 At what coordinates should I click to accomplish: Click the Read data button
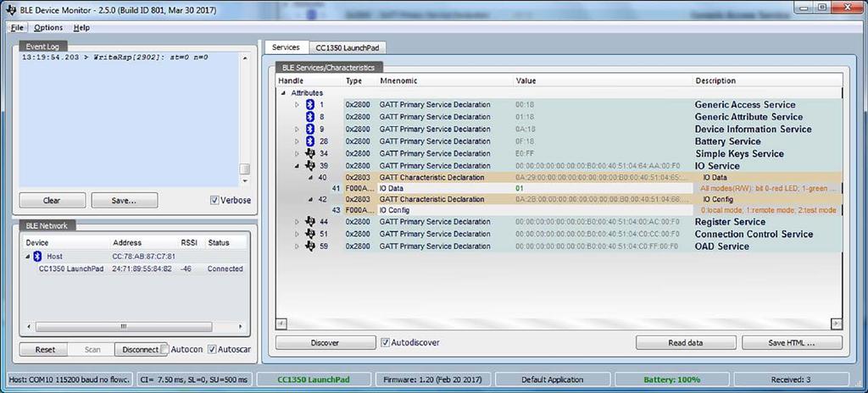point(685,343)
